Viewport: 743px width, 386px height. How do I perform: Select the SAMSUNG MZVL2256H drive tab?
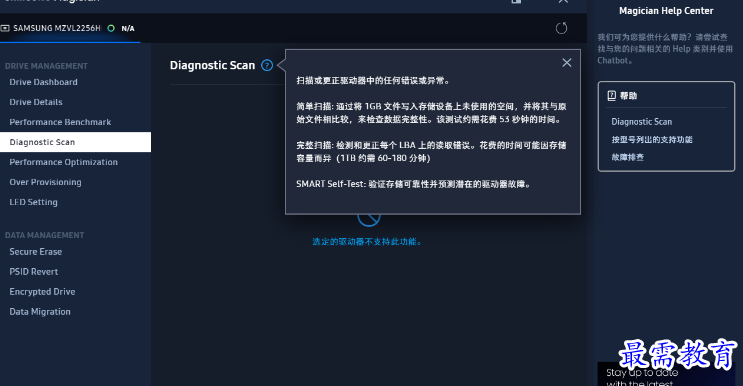coord(70,28)
